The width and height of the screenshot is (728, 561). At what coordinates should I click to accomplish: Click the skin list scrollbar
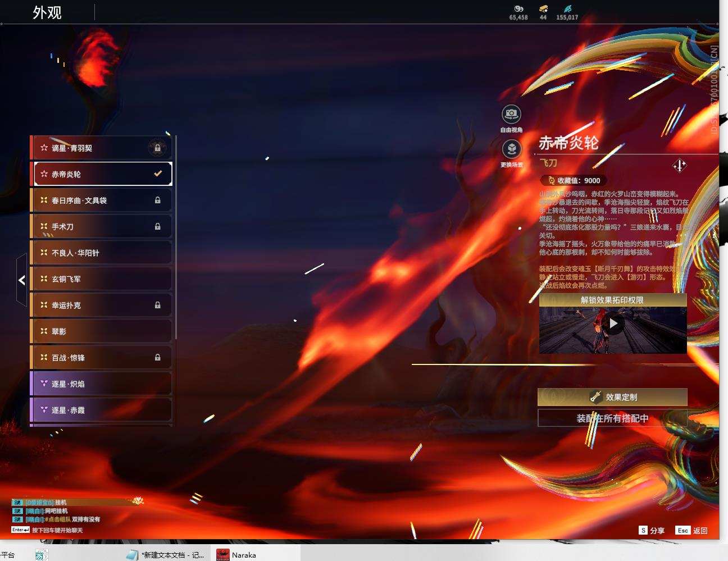(x=176, y=237)
